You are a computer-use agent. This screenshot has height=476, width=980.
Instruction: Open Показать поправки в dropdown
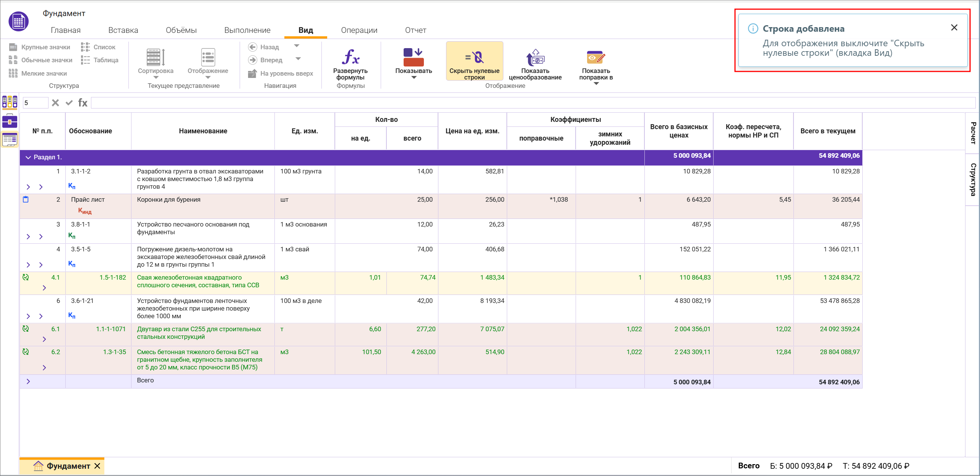595,83
